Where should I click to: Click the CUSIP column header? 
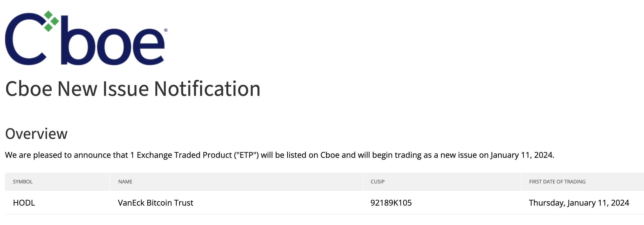378,182
